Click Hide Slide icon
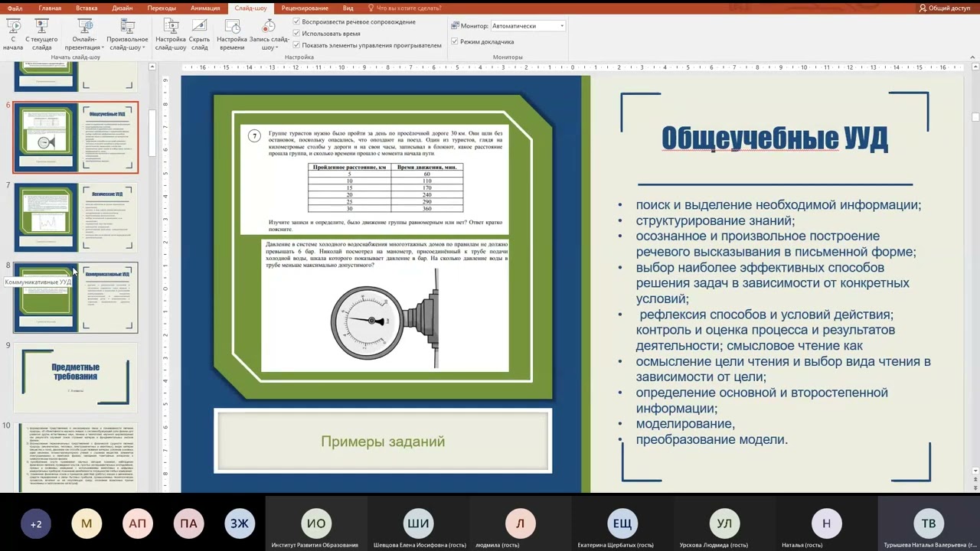 200,26
